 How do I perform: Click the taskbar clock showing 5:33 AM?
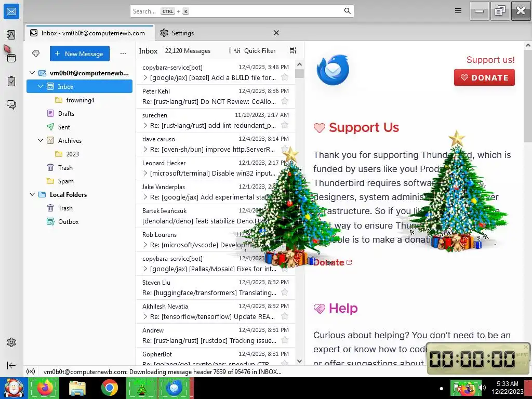tap(508, 388)
